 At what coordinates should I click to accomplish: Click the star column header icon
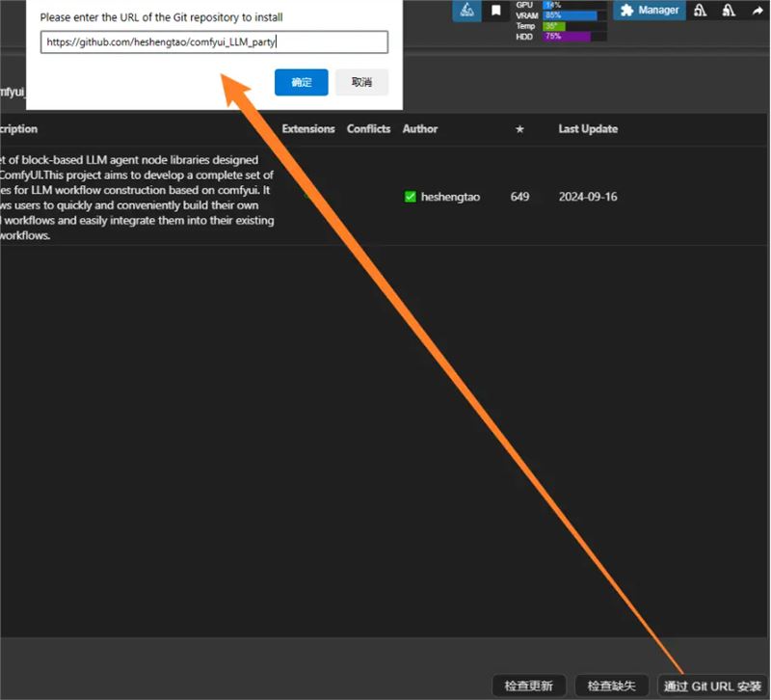[x=519, y=129]
